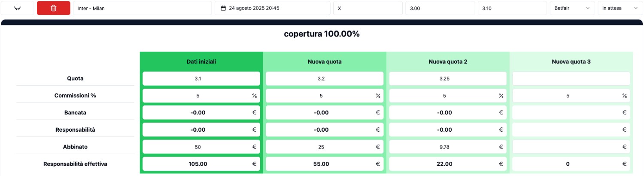Edit the Nuova quota value 3.2
Image resolution: width=644 pixels, height=176 pixels.
[x=325, y=79]
